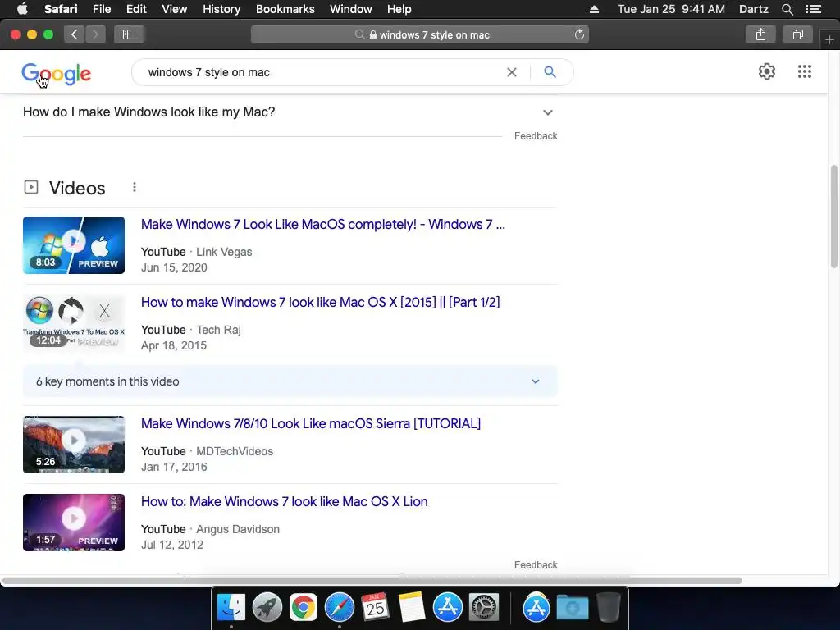Open a new tab with plus button
This screenshot has height=630, width=840.
[x=829, y=39]
